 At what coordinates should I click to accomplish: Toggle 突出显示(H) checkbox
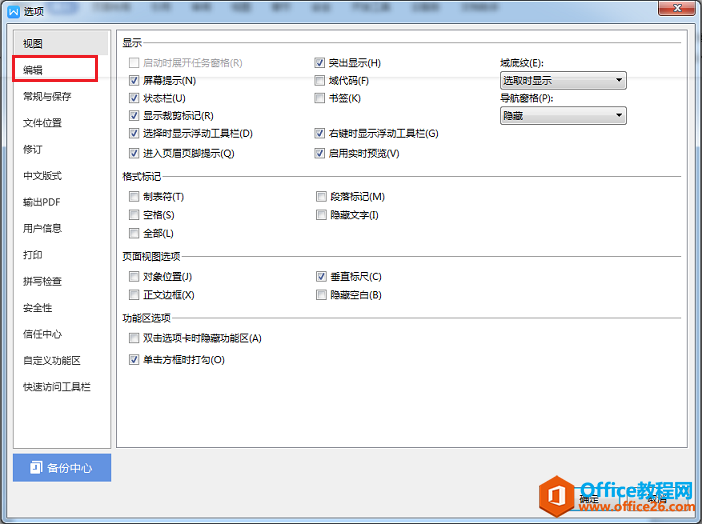(x=319, y=63)
